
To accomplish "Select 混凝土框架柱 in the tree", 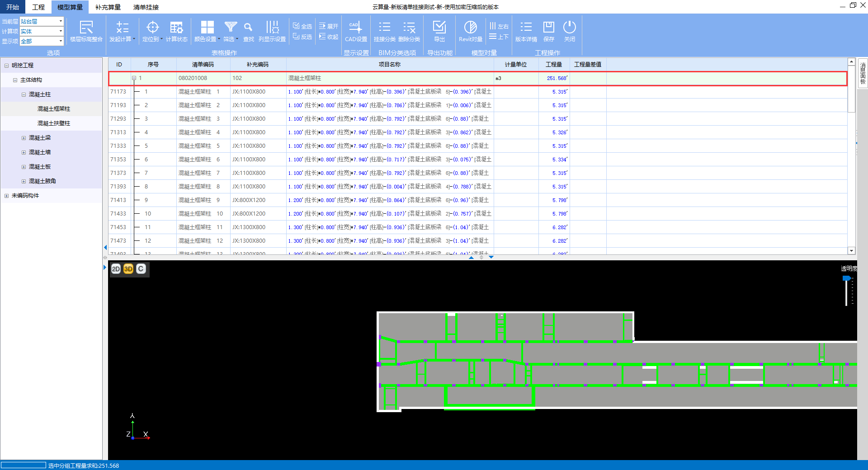I will [x=54, y=109].
